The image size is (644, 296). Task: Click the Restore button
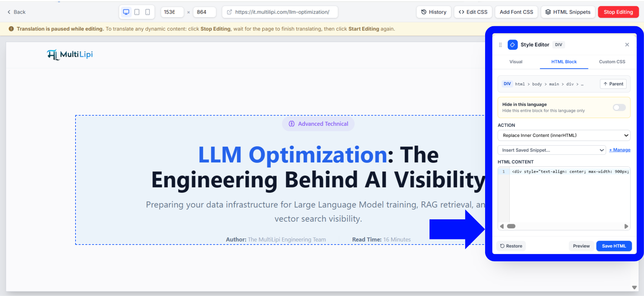tap(511, 246)
